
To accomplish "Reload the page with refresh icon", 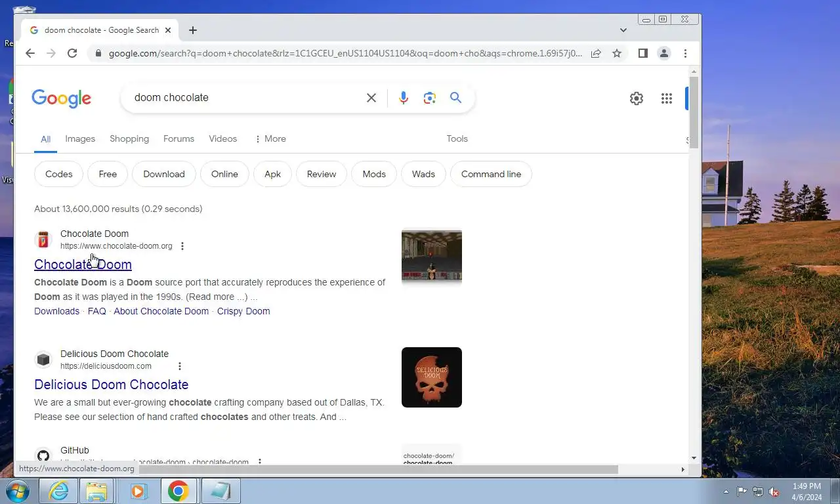I will tap(72, 53).
